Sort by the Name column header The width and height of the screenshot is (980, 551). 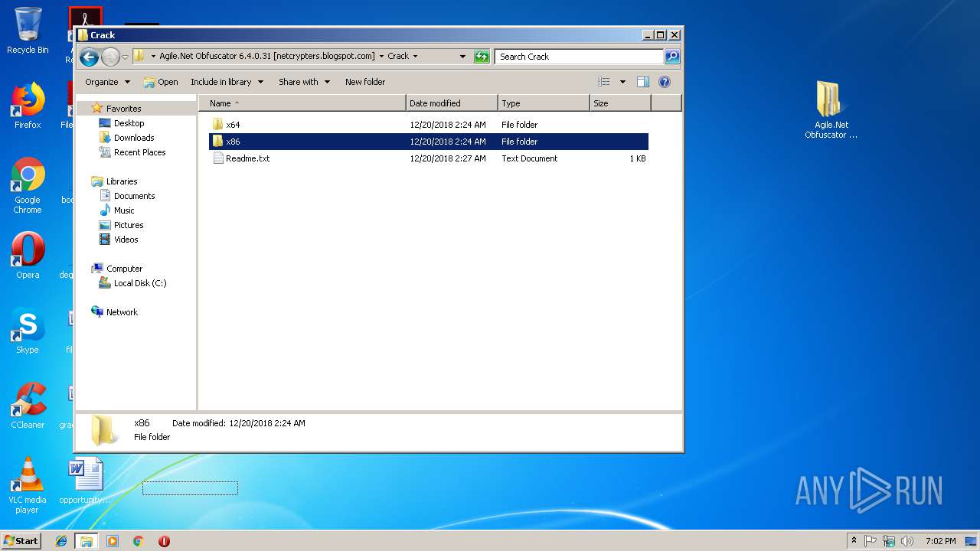[x=302, y=103]
